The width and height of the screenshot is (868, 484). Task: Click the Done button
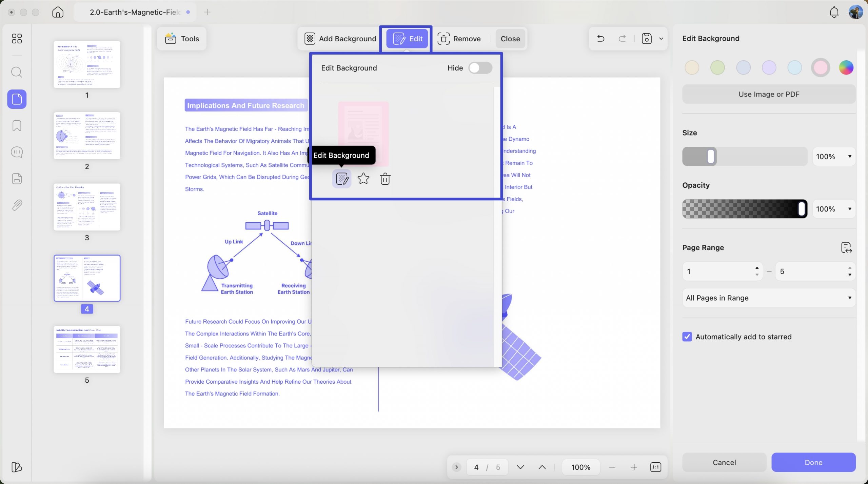click(x=813, y=462)
